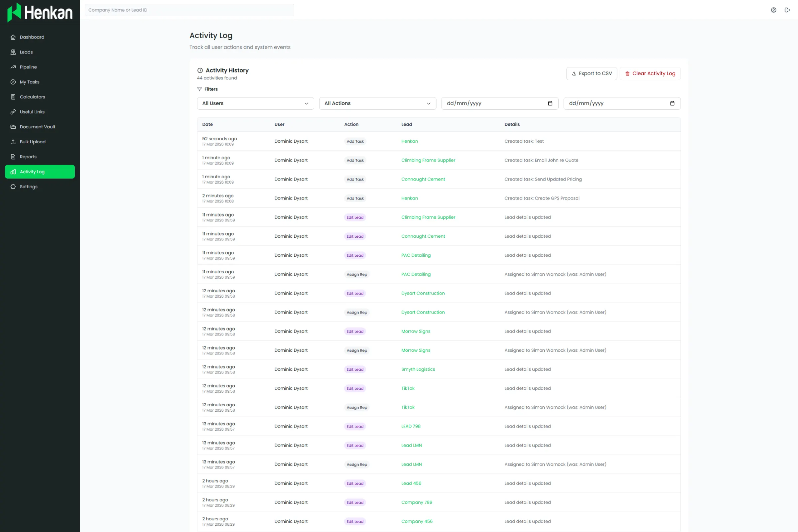The image size is (798, 532).
Task: Open Bulk Upload page
Action: (x=33, y=142)
